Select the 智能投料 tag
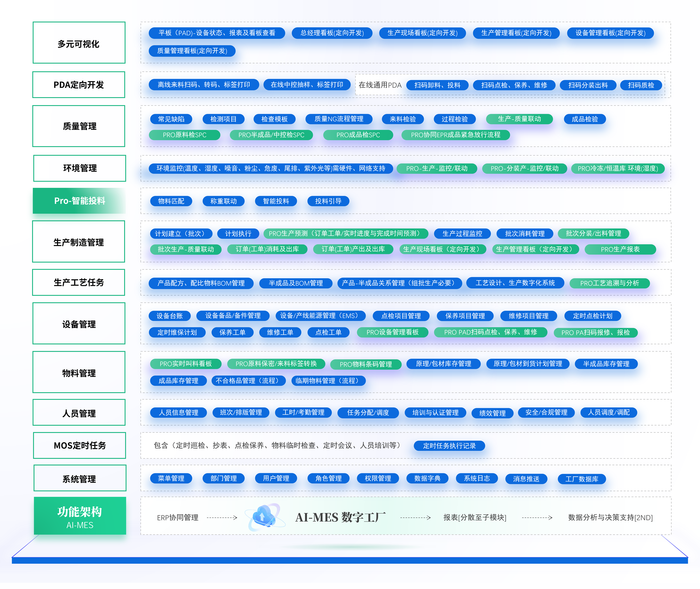Viewport: 700px width, 589px height. click(276, 201)
